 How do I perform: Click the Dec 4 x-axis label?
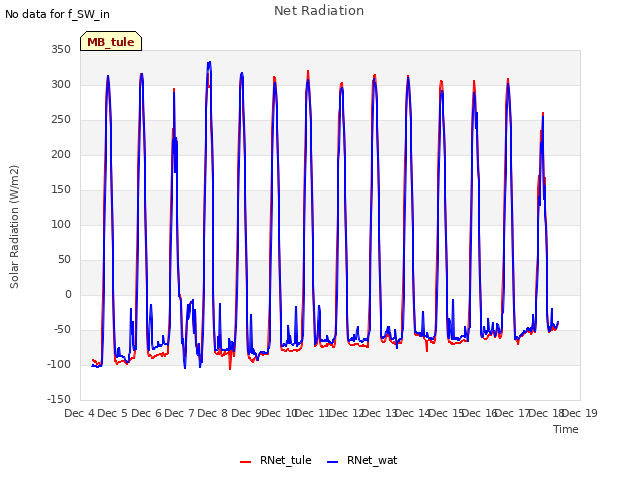pyautogui.click(x=80, y=413)
